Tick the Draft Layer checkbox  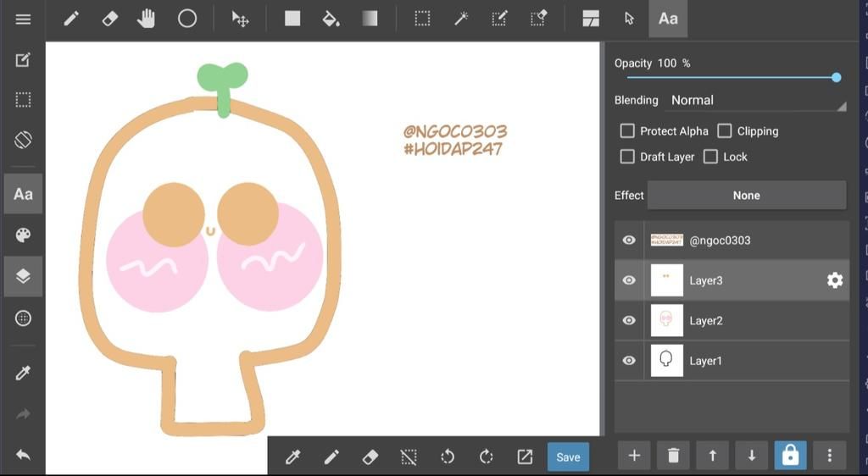tap(627, 157)
